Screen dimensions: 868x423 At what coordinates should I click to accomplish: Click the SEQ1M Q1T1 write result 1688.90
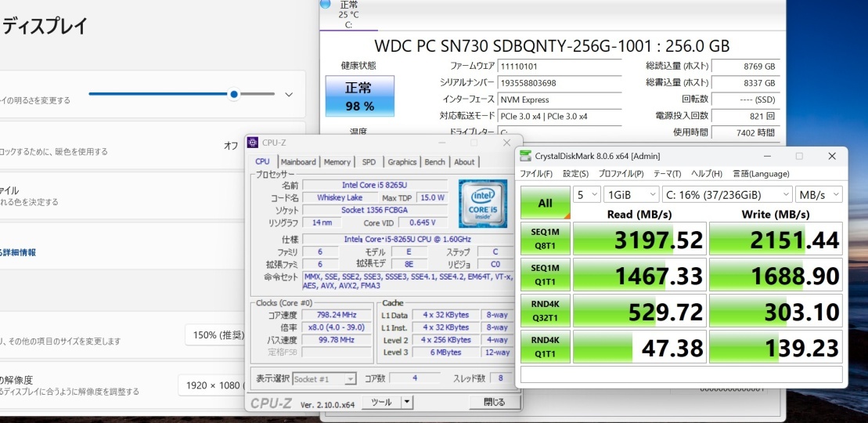click(x=776, y=274)
